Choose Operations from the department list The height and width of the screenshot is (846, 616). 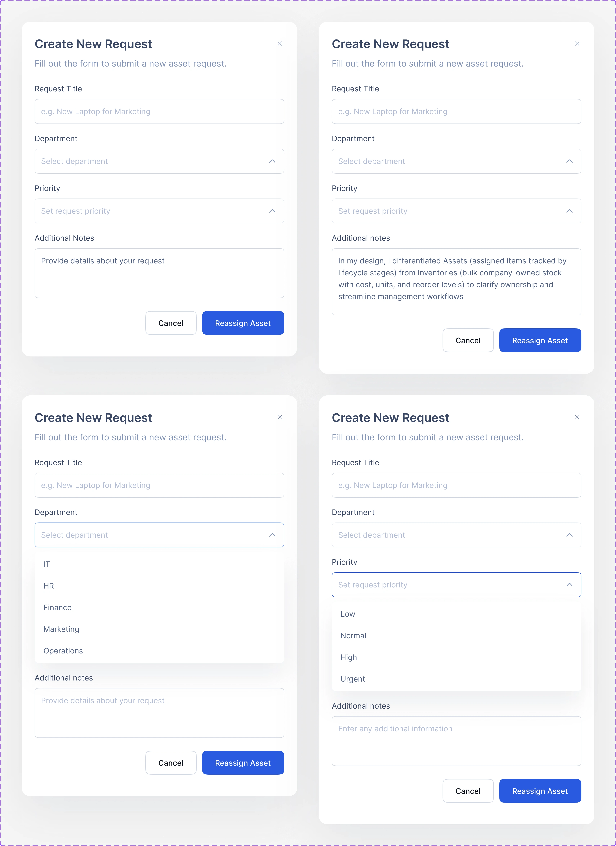[159, 650]
